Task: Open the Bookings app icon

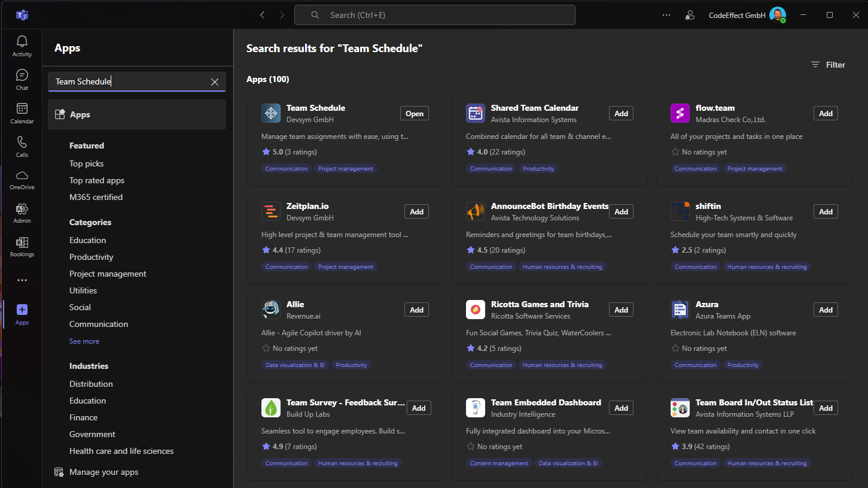Action: [x=22, y=246]
